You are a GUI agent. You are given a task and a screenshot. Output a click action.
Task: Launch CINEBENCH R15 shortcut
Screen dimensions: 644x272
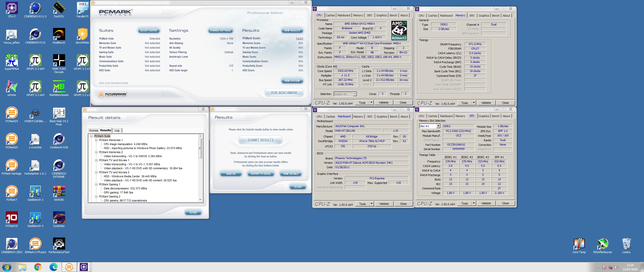(35, 36)
